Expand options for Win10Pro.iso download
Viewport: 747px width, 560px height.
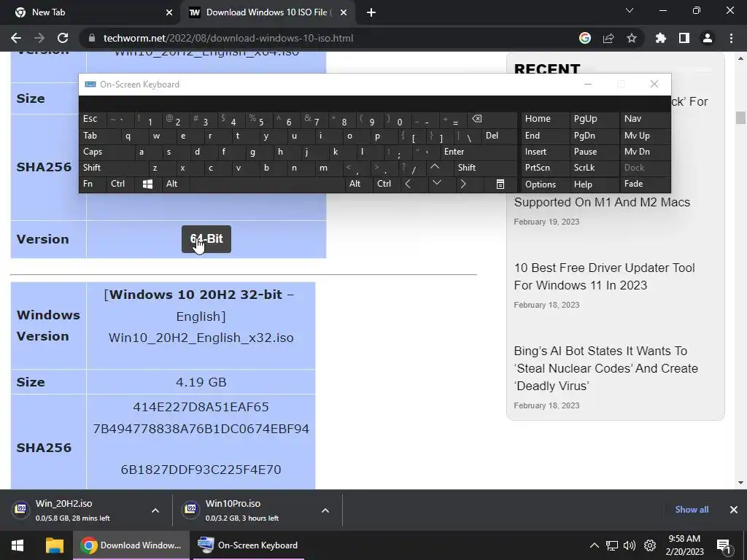coord(325,510)
